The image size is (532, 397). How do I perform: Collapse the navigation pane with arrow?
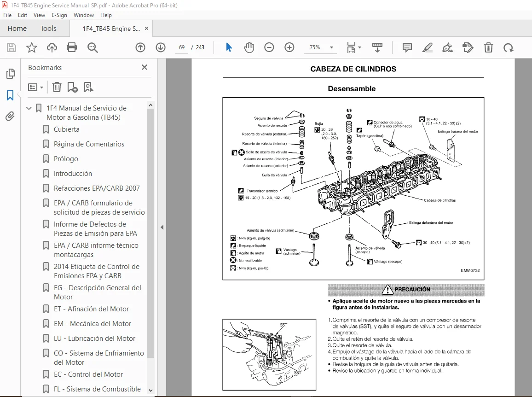pyautogui.click(x=162, y=227)
